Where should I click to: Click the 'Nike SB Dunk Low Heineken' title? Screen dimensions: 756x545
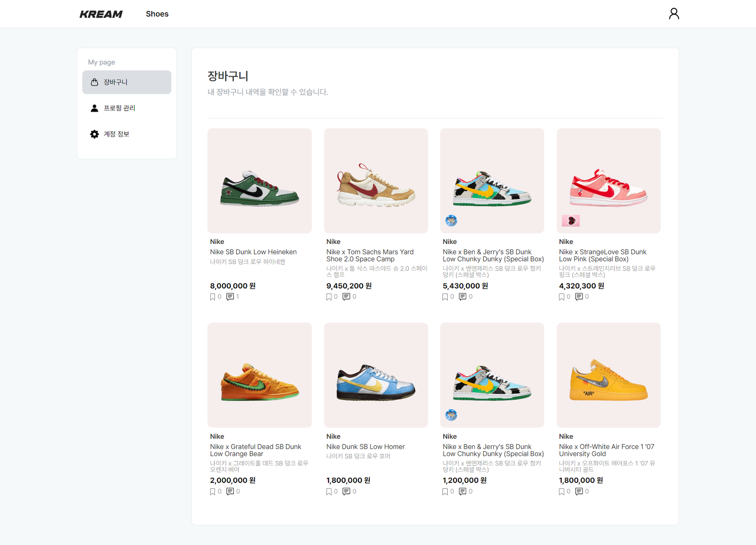tap(253, 252)
